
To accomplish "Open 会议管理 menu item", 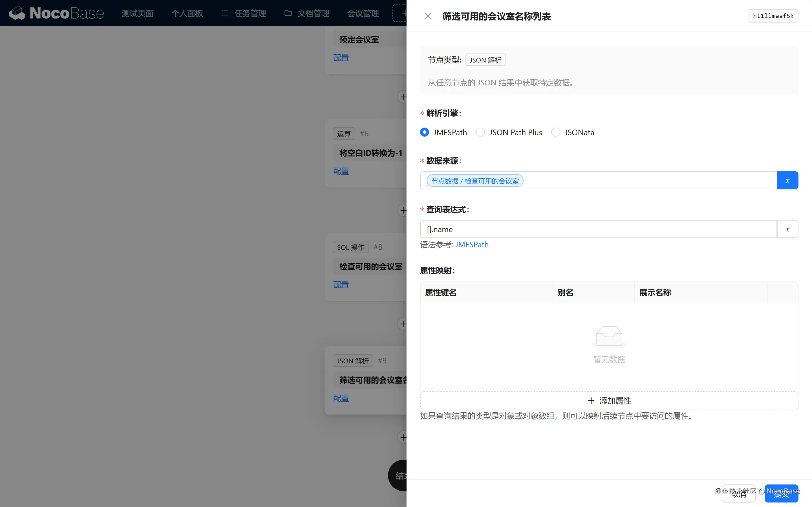I will [363, 14].
